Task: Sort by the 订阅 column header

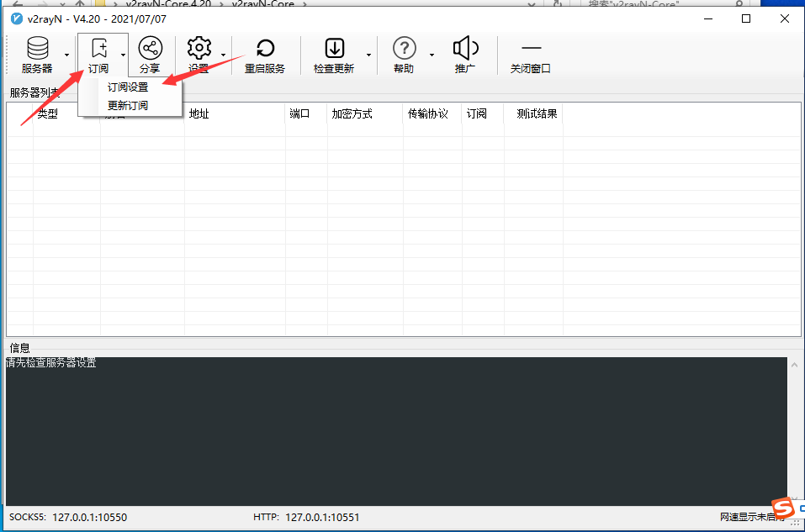Action: click(x=483, y=114)
